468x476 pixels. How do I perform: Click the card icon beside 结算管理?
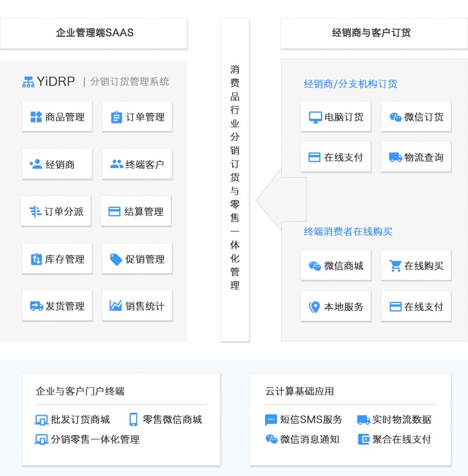(114, 211)
